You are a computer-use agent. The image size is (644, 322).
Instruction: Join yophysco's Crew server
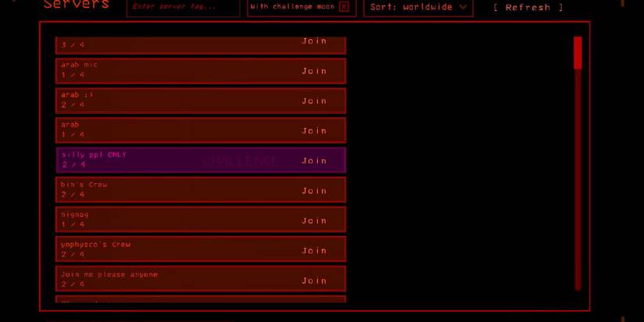coord(314,250)
